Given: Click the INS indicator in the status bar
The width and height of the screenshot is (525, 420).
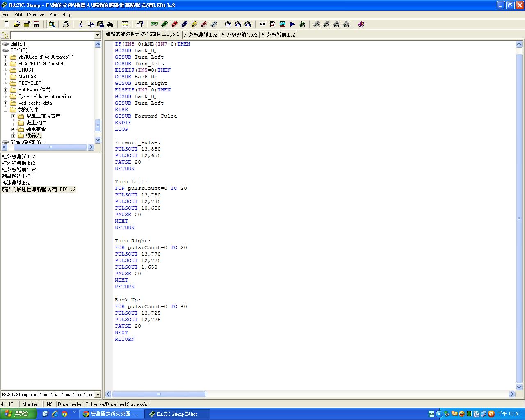Looking at the screenshot, I should click(x=49, y=404).
